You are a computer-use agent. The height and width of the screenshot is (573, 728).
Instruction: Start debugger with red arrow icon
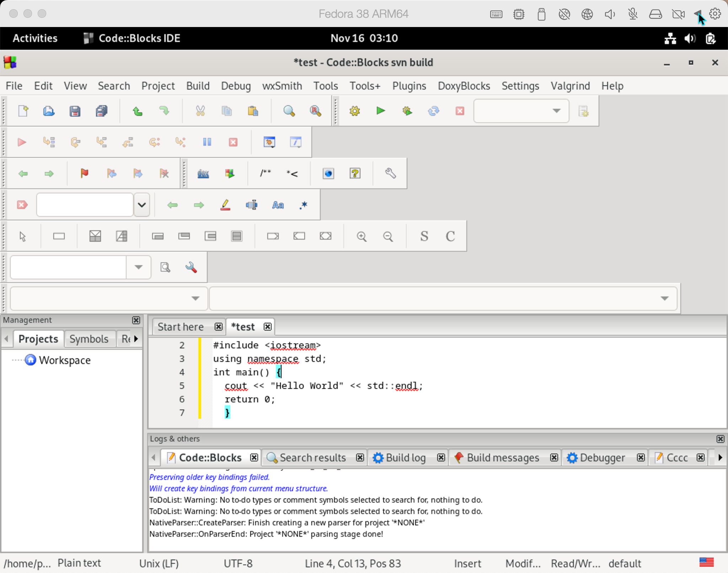pos(22,142)
